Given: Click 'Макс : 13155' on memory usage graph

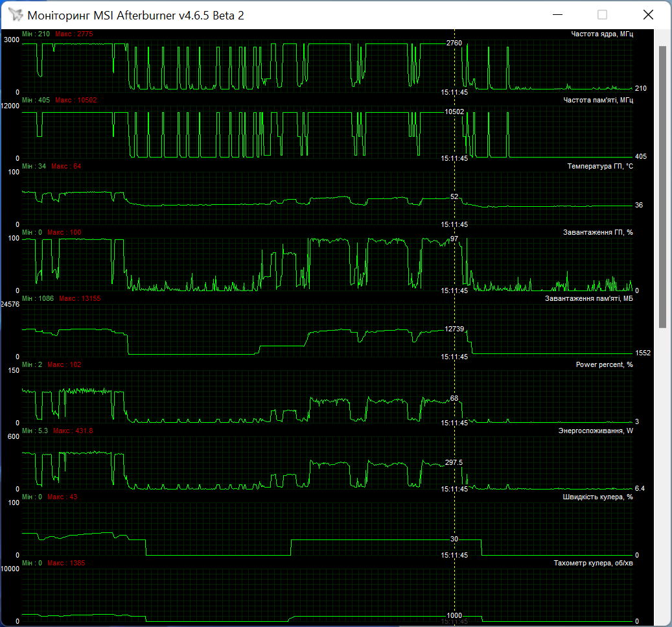Looking at the screenshot, I should point(80,298).
